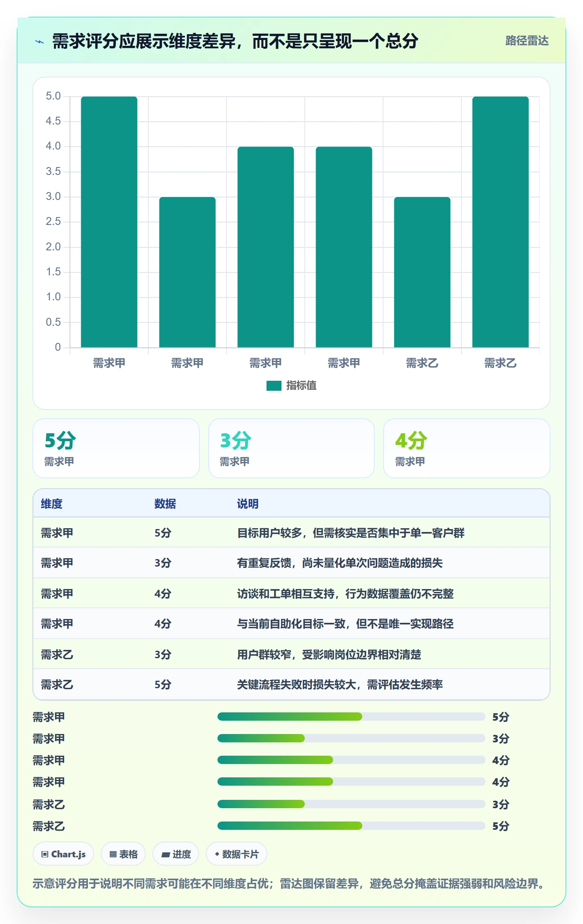The height and width of the screenshot is (924, 583).
Task: Select the Chart.js chip
Action: click(x=63, y=854)
